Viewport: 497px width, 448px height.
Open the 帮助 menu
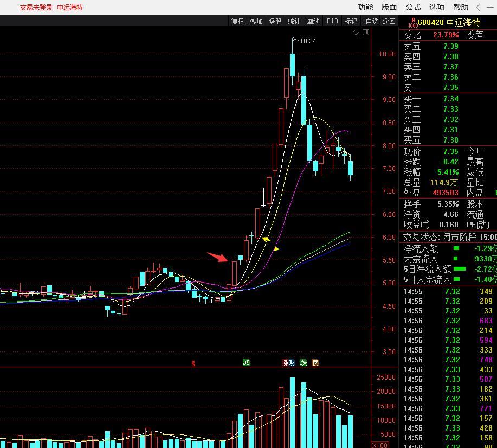461,7
